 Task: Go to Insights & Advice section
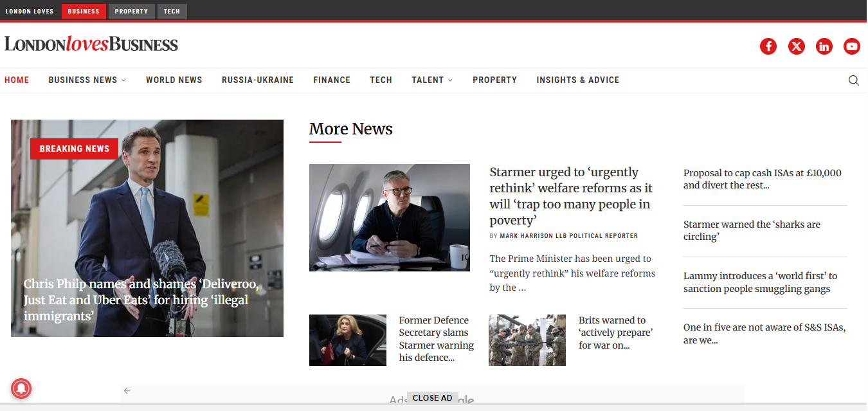coord(578,80)
